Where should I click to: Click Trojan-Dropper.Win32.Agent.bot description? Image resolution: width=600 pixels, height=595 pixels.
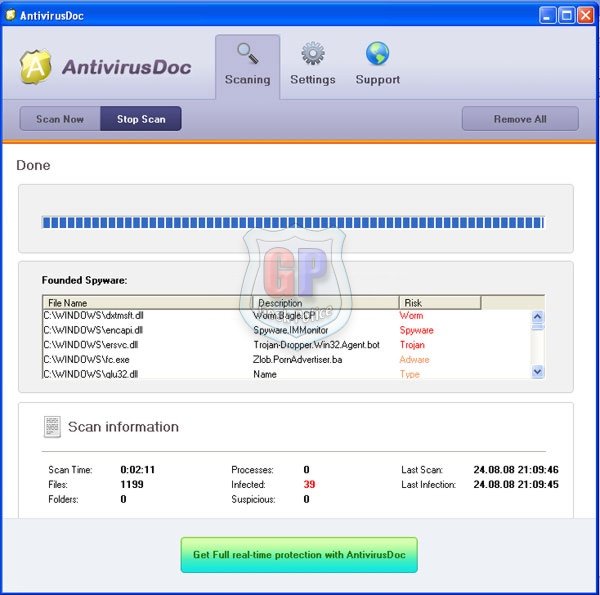(x=316, y=345)
